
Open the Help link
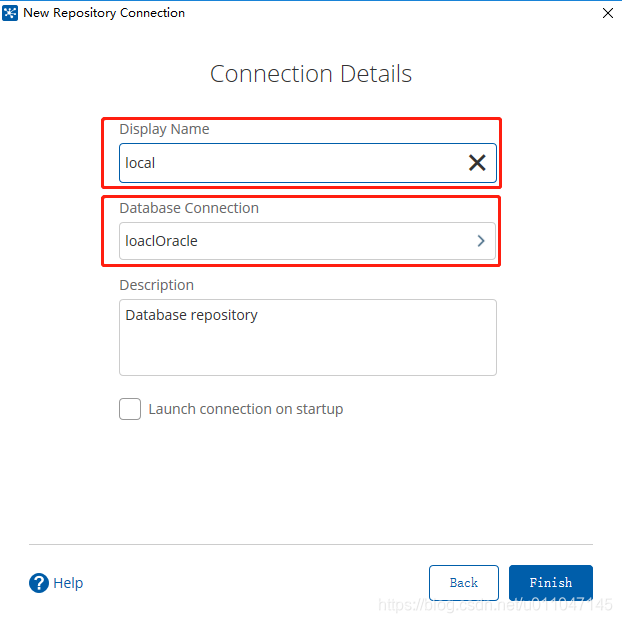68,583
